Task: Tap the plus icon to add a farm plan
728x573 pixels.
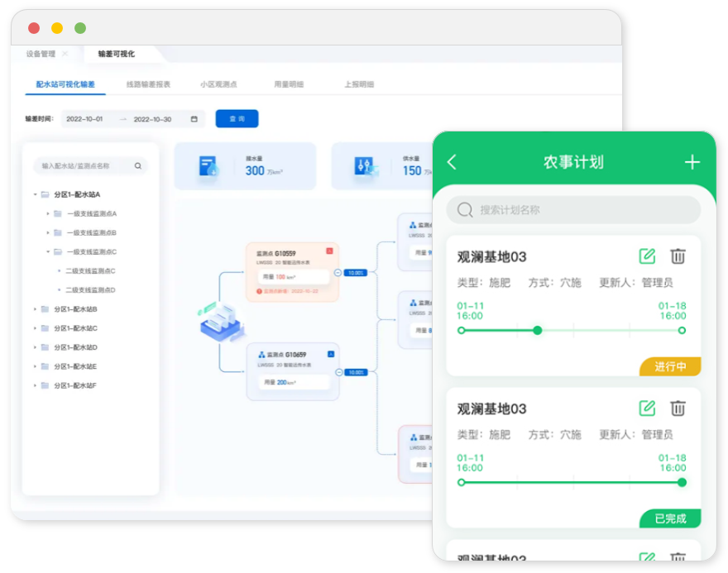Action: pyautogui.click(x=692, y=162)
